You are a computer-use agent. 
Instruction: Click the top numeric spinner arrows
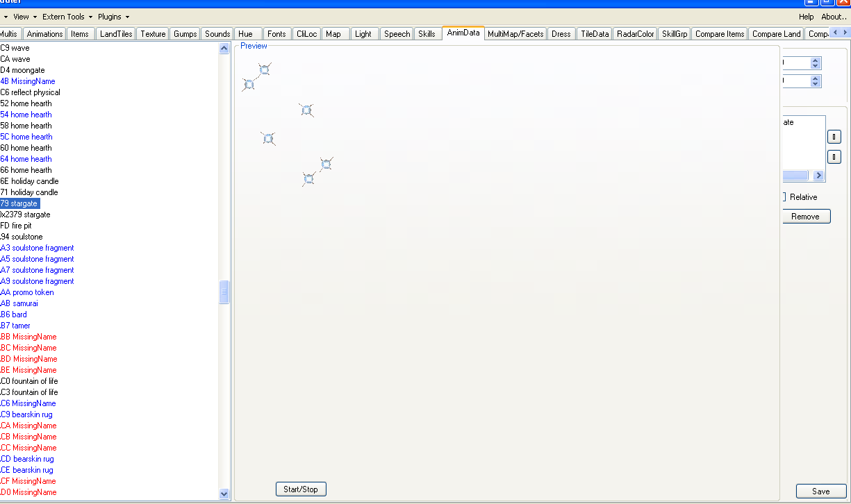coord(816,63)
